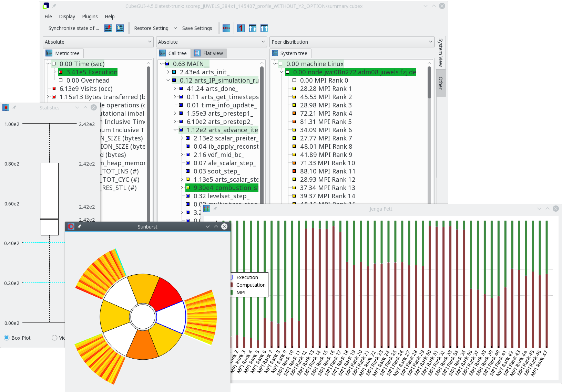
Task: Select the Box Plot radio button
Action: [x=7, y=338]
